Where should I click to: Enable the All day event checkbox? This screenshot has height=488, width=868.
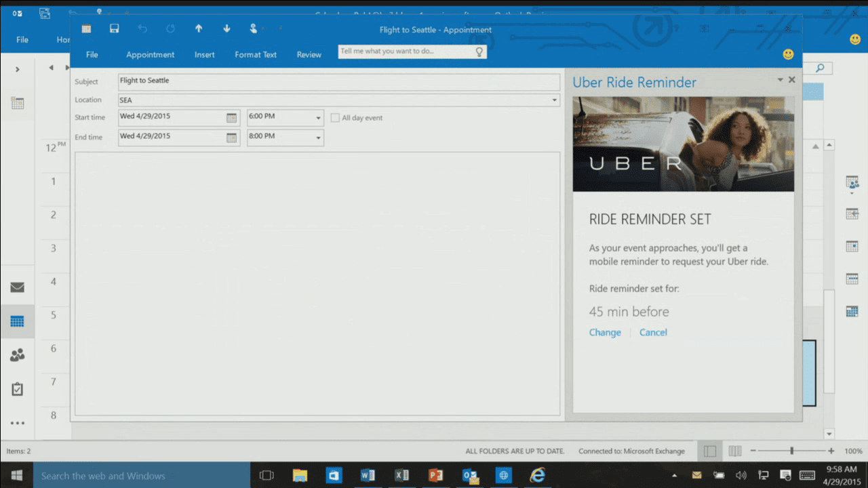click(x=335, y=118)
